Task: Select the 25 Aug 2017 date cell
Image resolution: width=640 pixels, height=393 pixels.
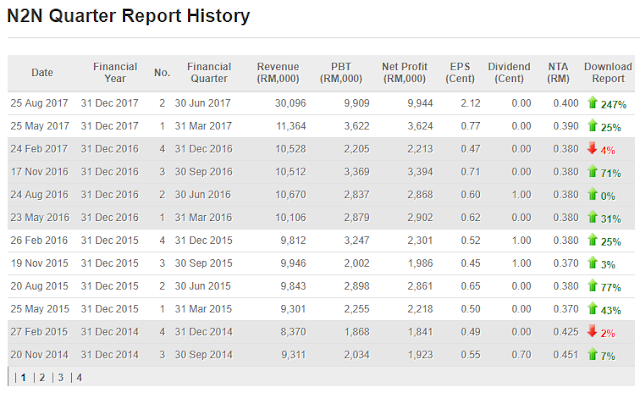Action: tap(39, 103)
